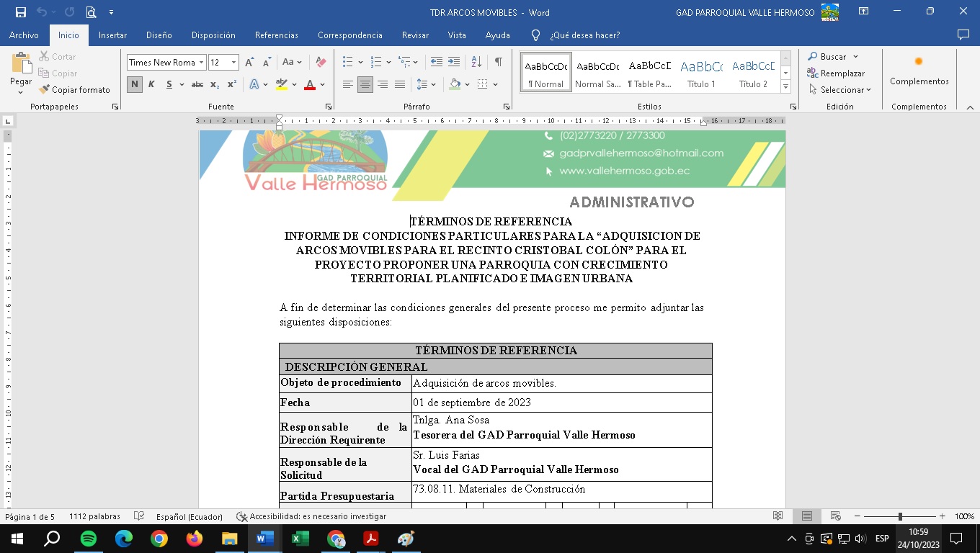Open the Insertar ribbon tab

pos(112,35)
